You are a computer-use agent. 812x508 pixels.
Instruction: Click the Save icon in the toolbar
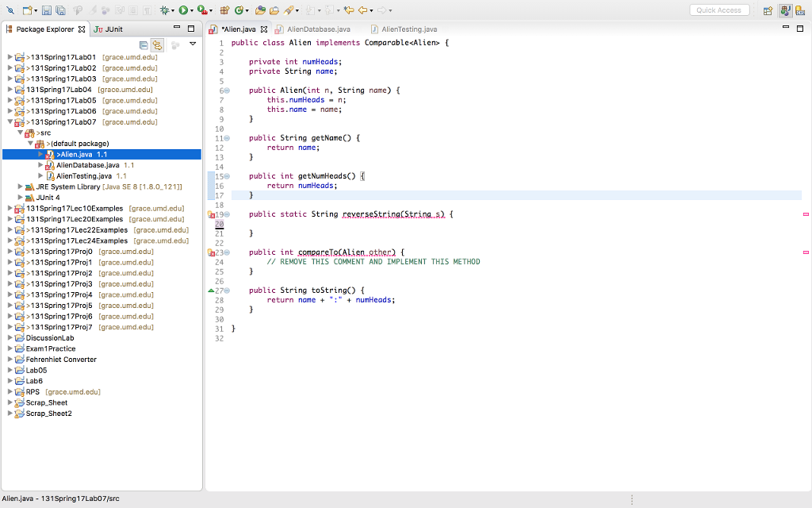(x=47, y=10)
